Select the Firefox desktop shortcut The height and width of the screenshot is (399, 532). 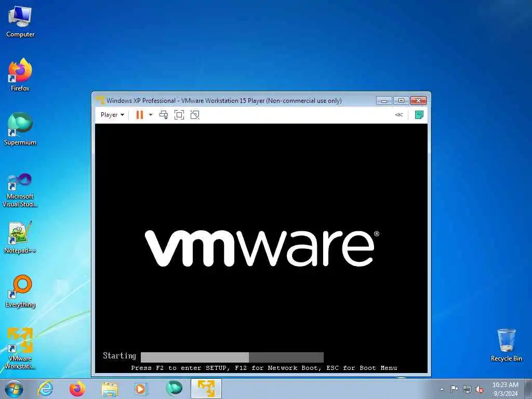[20, 75]
